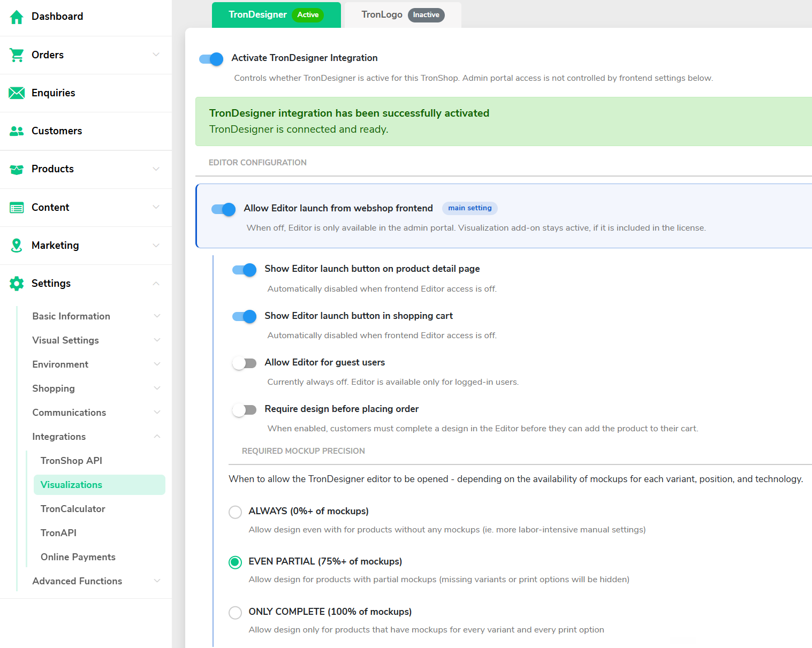Image resolution: width=812 pixels, height=648 pixels.
Task: Expand Advanced Functions submenu chevron
Action: 157,581
